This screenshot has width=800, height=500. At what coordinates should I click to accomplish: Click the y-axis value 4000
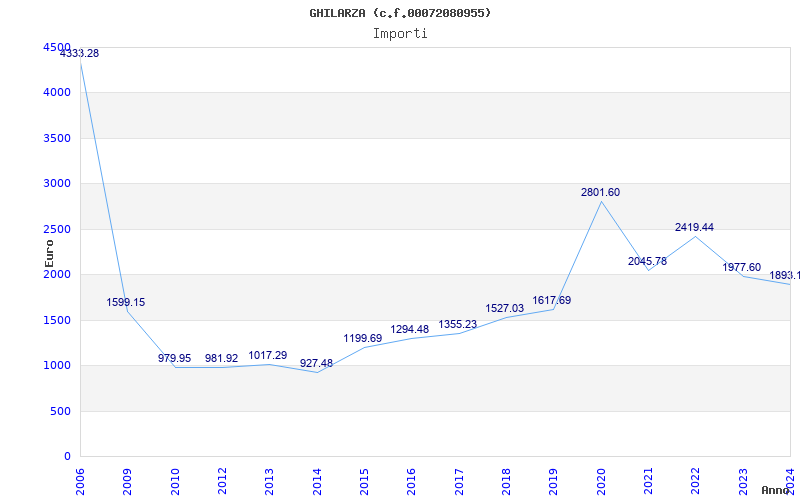[x=57, y=92]
